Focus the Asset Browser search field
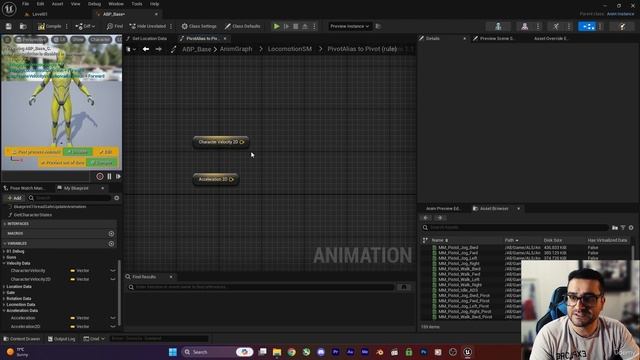The width and height of the screenshot is (640, 360). (516, 227)
